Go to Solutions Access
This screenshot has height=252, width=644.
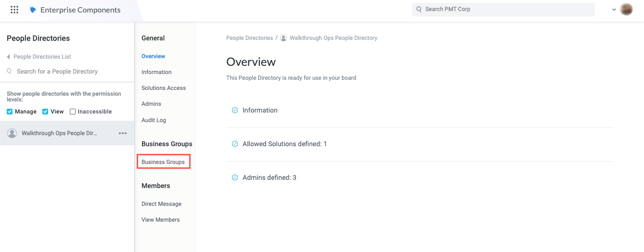click(164, 88)
